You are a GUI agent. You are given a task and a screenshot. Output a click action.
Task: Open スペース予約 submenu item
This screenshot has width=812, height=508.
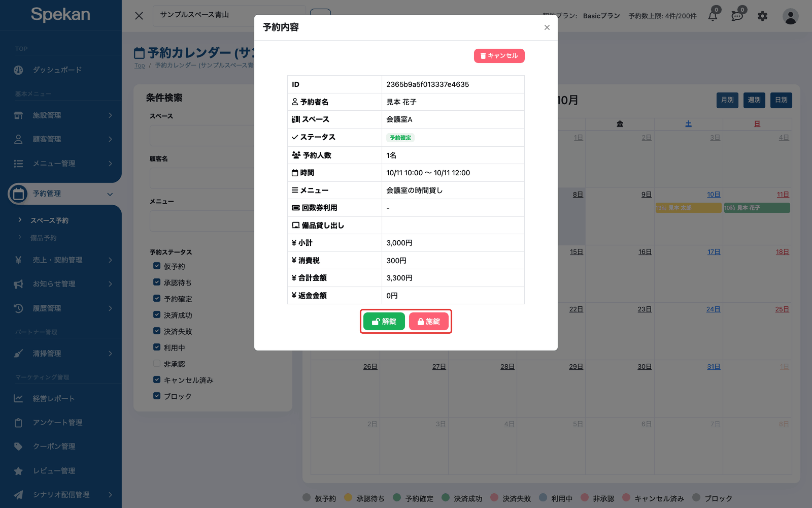(x=49, y=220)
